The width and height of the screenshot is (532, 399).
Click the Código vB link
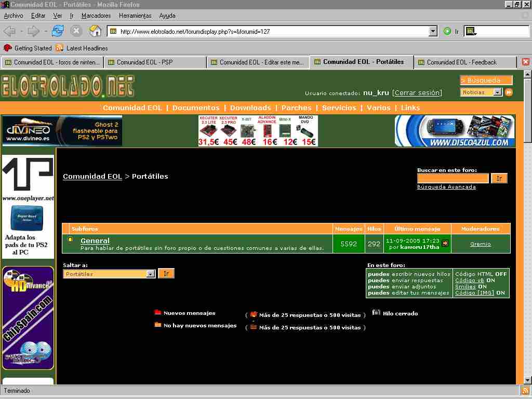coord(470,280)
